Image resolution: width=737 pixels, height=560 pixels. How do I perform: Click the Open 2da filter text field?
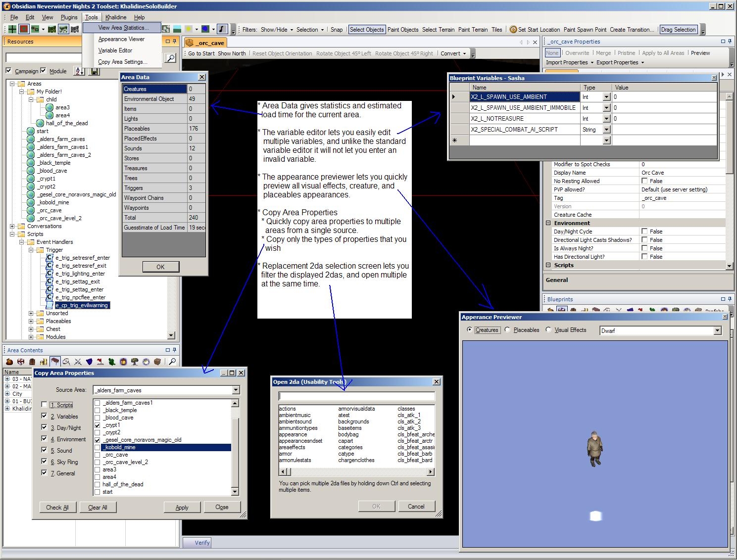[356, 396]
